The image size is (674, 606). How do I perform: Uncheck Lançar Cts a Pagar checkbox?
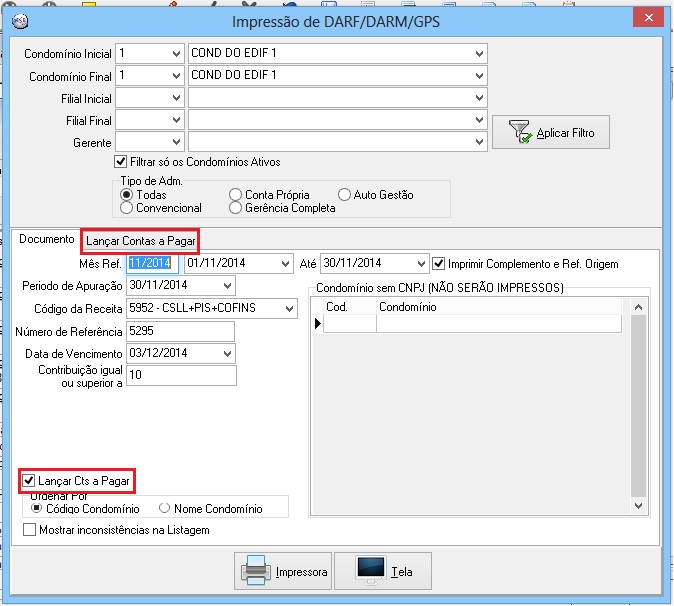(29, 481)
